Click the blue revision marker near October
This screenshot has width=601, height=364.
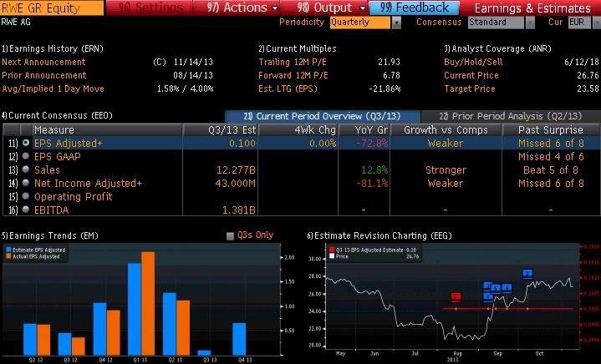pos(527,273)
